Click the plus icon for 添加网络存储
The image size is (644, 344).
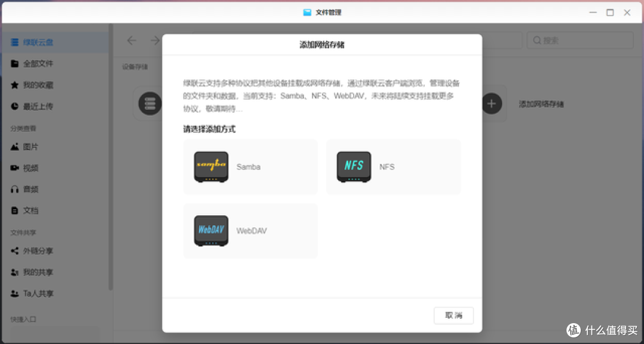click(x=491, y=104)
